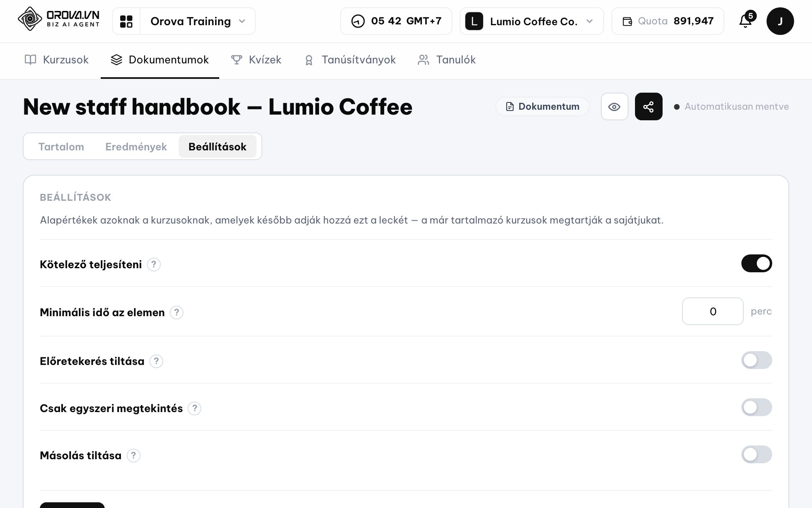Click the Quota 891,947 indicator
This screenshot has height=508, width=812.
668,21
